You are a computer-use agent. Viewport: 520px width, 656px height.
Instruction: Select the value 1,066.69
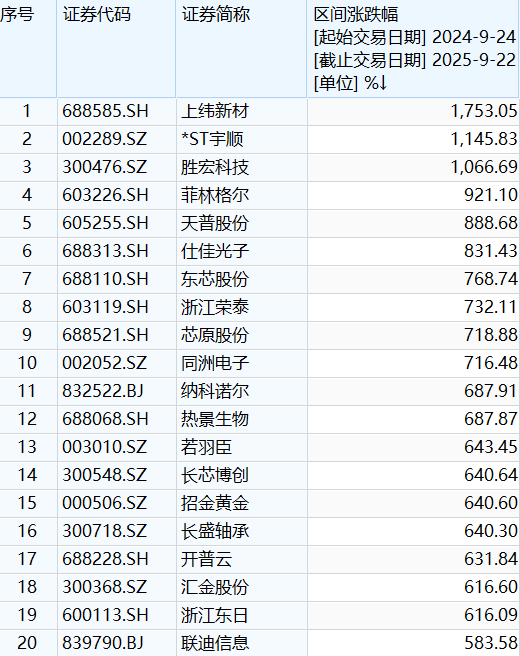click(484, 167)
